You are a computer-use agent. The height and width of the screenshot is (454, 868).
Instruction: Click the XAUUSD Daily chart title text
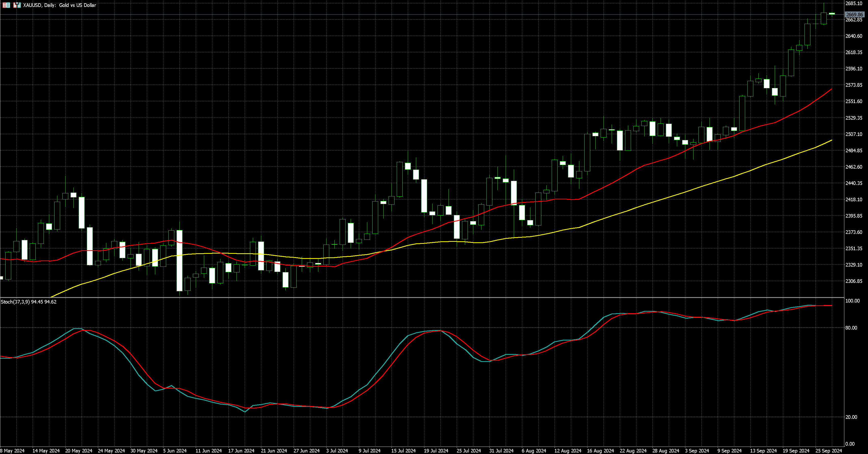60,5
